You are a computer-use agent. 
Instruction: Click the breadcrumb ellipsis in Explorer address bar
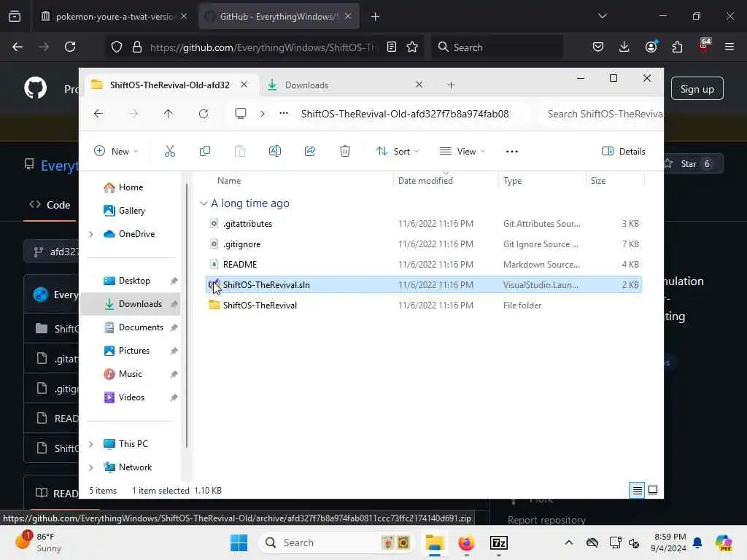pos(284,113)
